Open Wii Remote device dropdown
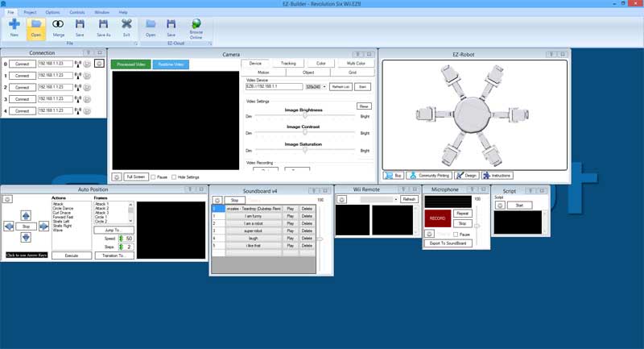Image resolution: width=644 pixels, height=349 pixels. tap(395, 199)
